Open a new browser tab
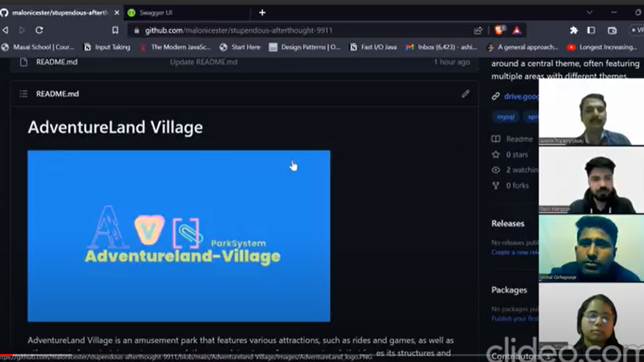The image size is (644, 362). (x=262, y=12)
